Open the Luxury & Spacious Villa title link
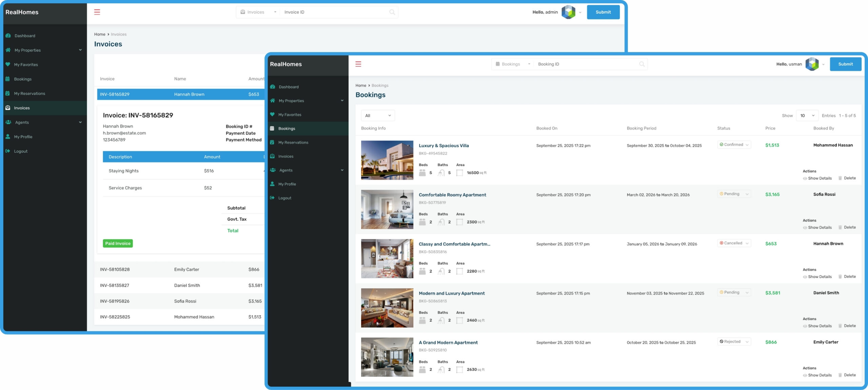 (443, 146)
